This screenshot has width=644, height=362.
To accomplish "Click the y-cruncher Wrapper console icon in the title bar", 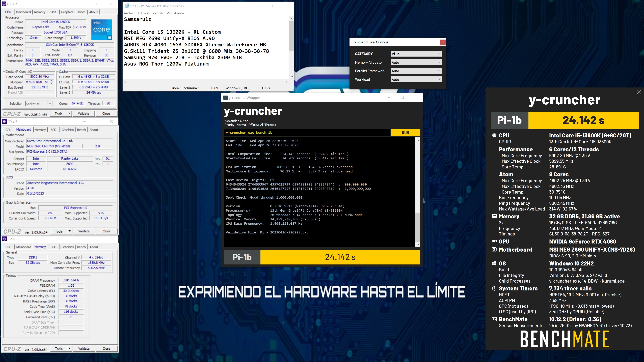I will [x=226, y=98].
